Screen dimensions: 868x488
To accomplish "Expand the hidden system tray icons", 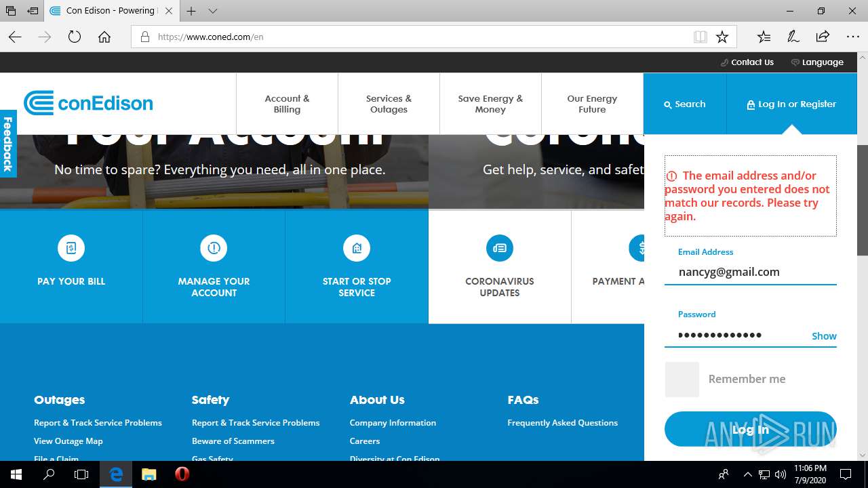I will point(747,474).
